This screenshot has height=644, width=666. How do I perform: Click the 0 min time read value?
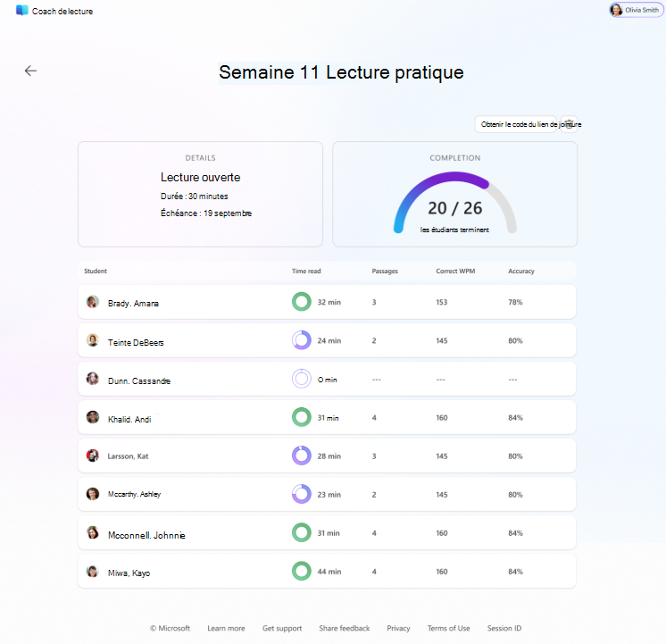pyautogui.click(x=327, y=380)
